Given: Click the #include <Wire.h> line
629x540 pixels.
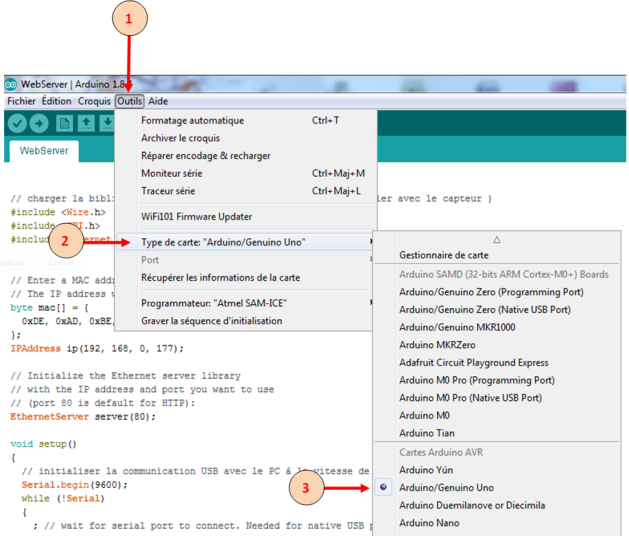Looking at the screenshot, I should pyautogui.click(x=58, y=212).
